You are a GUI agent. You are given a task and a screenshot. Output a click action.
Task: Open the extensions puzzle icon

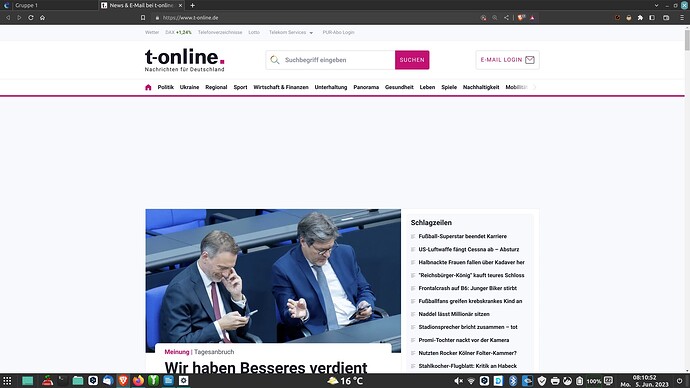click(x=640, y=18)
